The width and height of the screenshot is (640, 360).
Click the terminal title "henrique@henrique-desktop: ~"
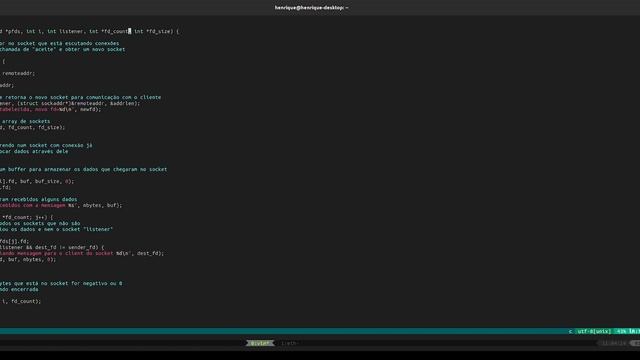point(311,7)
